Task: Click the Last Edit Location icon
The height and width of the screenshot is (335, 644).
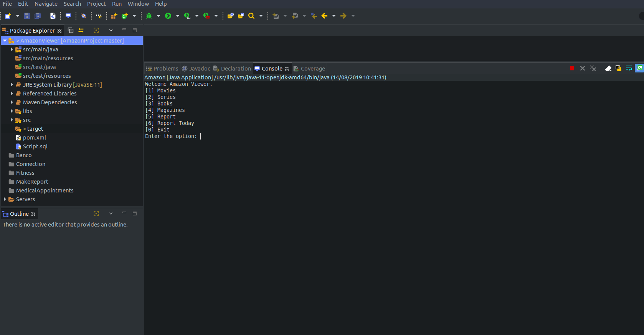Action: (x=314, y=16)
